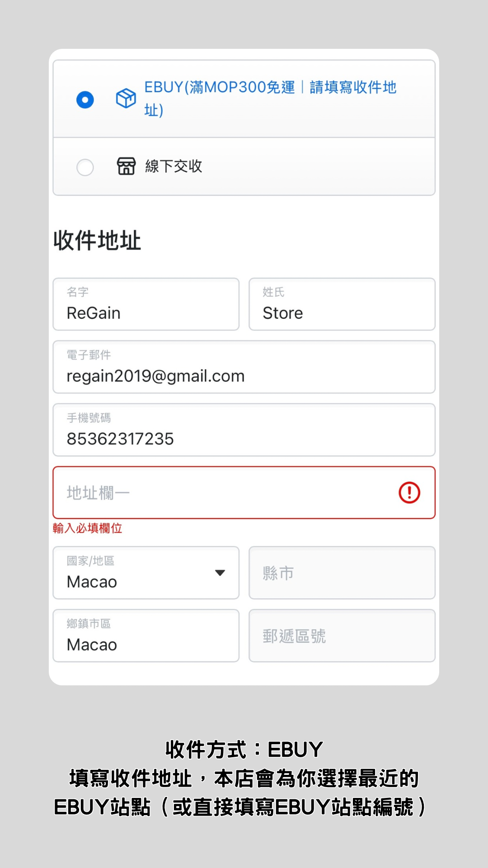This screenshot has height=868, width=488.
Task: Click the store icon beside 線下交收
Action: click(126, 166)
